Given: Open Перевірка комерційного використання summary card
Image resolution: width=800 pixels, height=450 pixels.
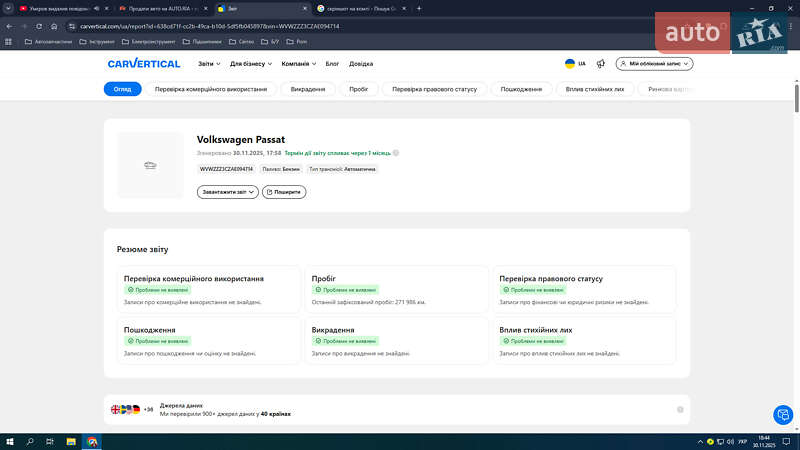Looking at the screenshot, I should 208,289.
